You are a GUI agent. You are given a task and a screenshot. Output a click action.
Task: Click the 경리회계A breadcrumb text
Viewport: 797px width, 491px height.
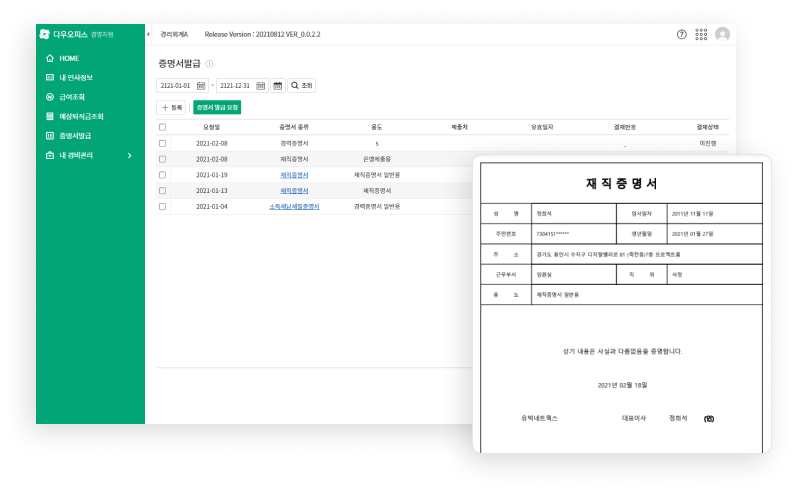pos(174,34)
